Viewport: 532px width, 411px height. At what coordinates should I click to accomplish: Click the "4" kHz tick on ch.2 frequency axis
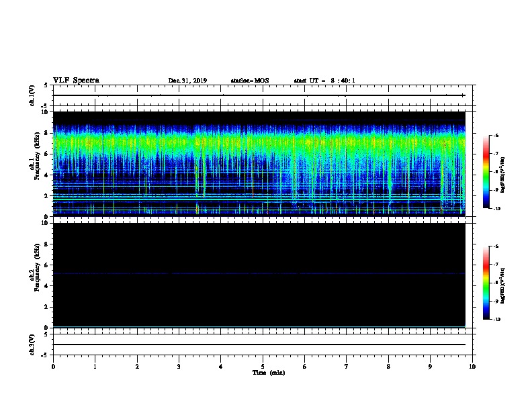click(46, 286)
